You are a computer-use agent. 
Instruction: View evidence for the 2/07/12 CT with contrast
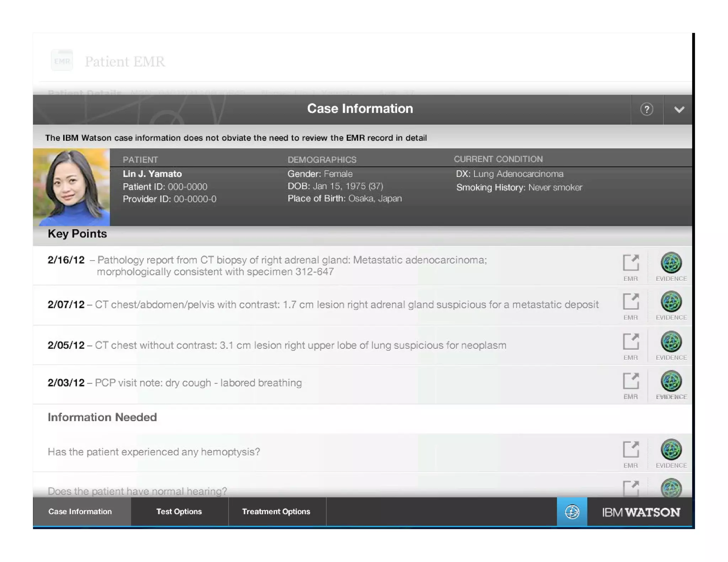[671, 306]
